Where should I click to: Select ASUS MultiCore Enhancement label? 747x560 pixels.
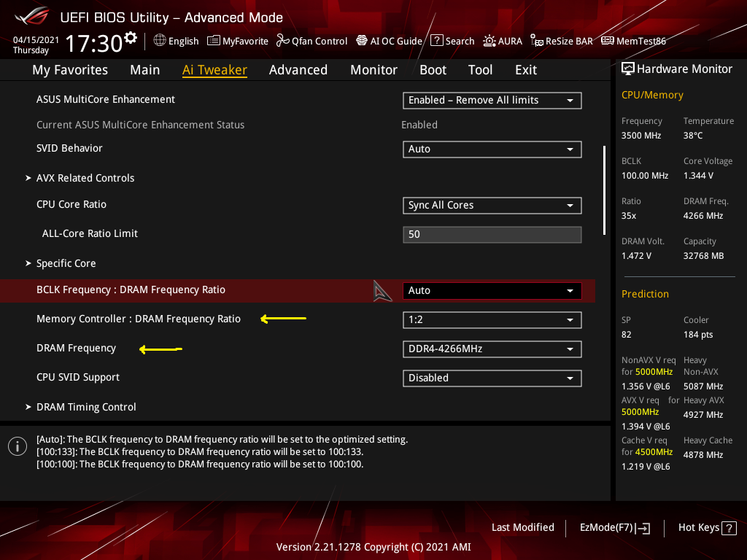(106, 99)
